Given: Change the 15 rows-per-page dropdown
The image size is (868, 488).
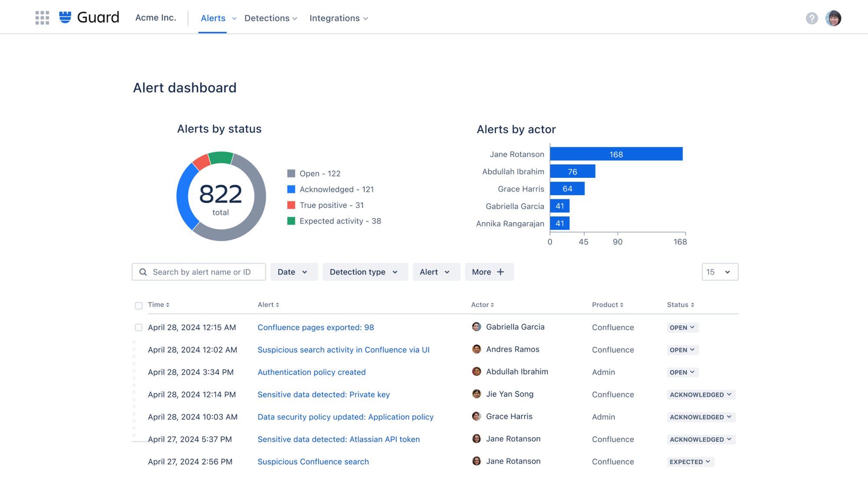Looking at the screenshot, I should pos(720,272).
